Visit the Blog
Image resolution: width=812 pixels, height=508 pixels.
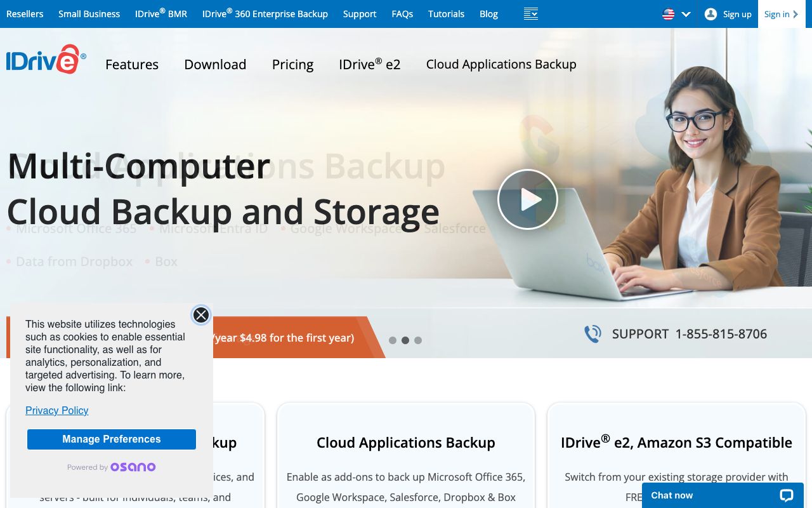(488, 14)
